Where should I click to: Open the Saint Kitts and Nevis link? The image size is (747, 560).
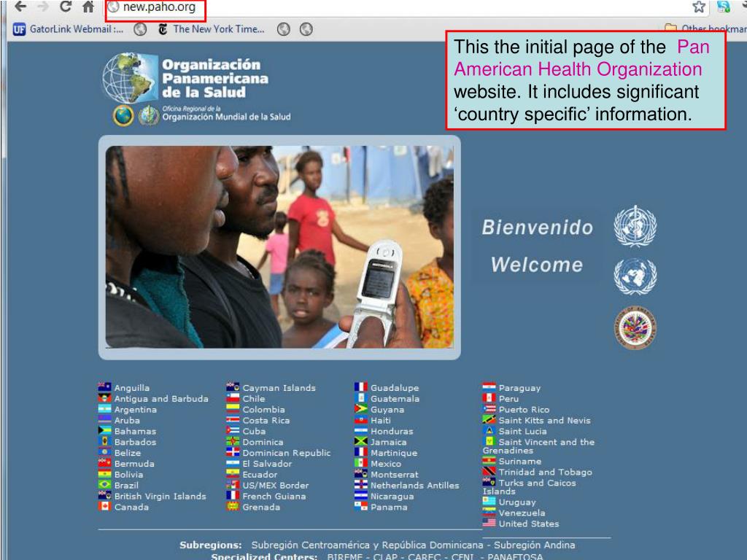[x=544, y=421]
